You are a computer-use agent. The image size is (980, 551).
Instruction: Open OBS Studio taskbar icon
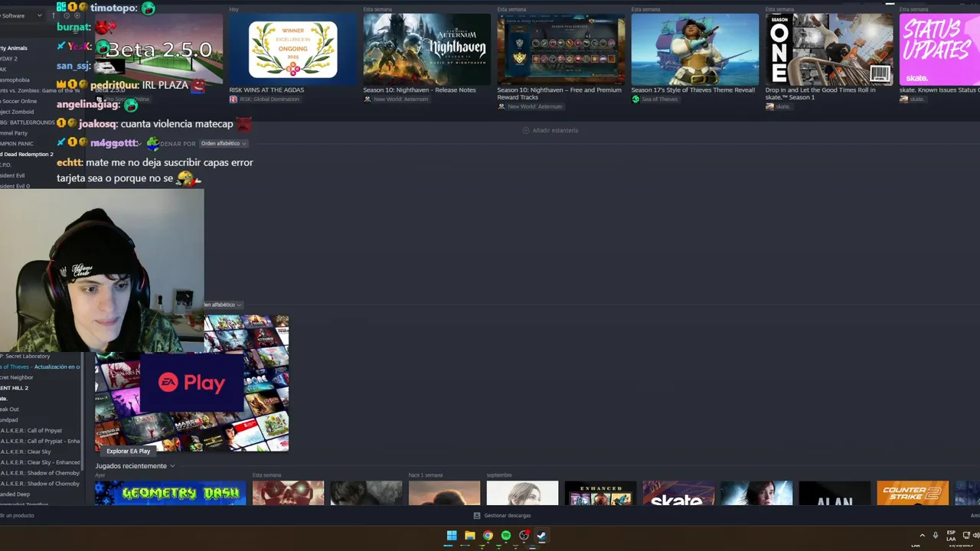(524, 536)
